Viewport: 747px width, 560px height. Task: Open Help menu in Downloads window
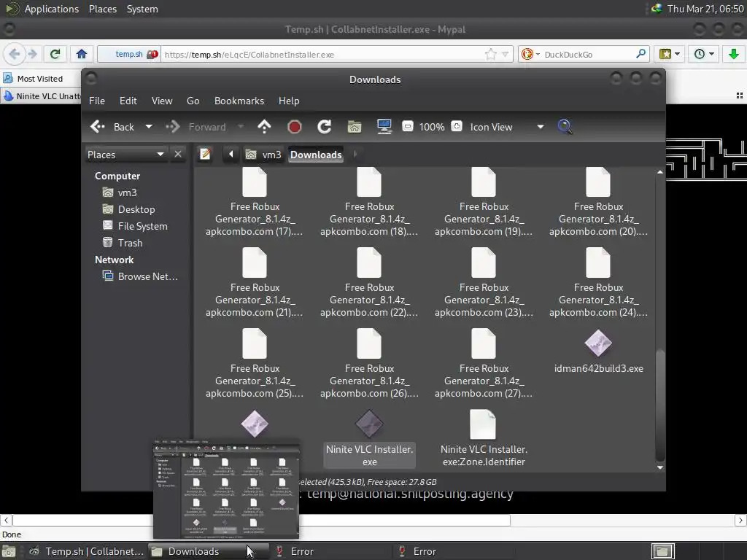click(289, 101)
